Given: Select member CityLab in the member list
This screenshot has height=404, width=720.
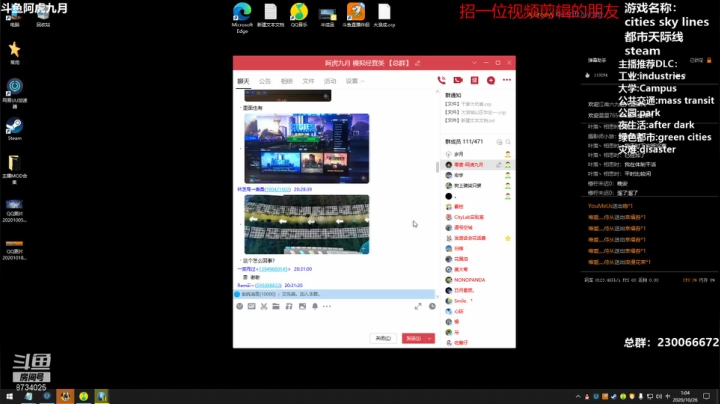Looking at the screenshot, I should pyautogui.click(x=478, y=217).
